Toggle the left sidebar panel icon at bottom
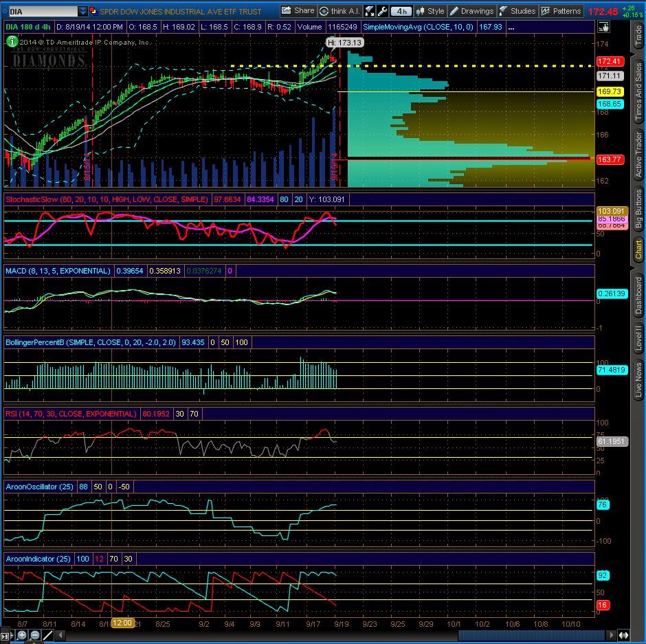This screenshot has height=644, width=646. tap(5, 636)
